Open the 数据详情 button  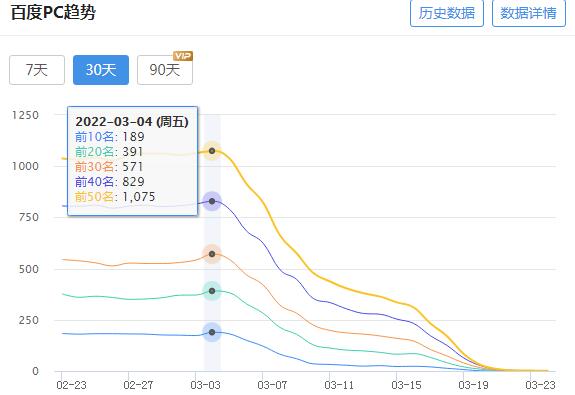pyautogui.click(x=528, y=14)
